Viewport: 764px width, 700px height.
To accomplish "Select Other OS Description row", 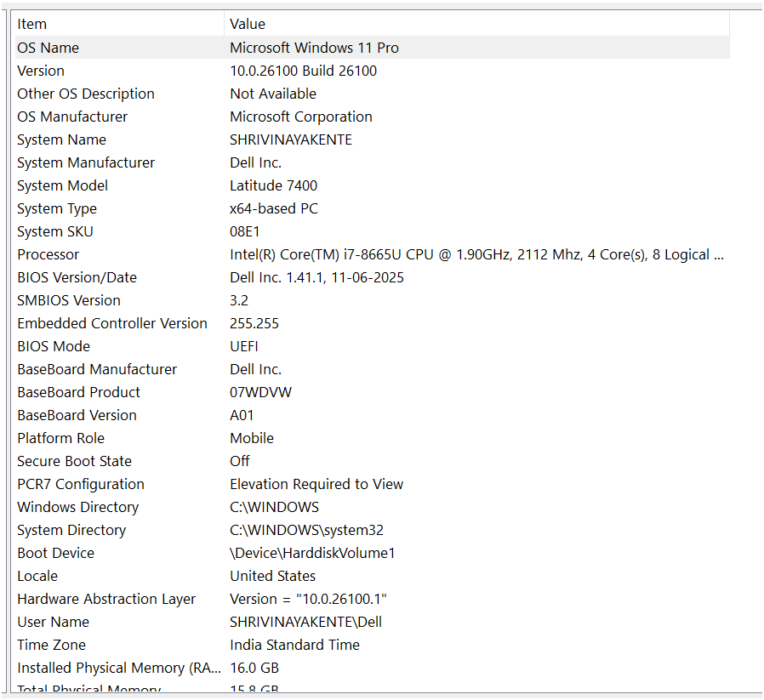I will [x=373, y=94].
